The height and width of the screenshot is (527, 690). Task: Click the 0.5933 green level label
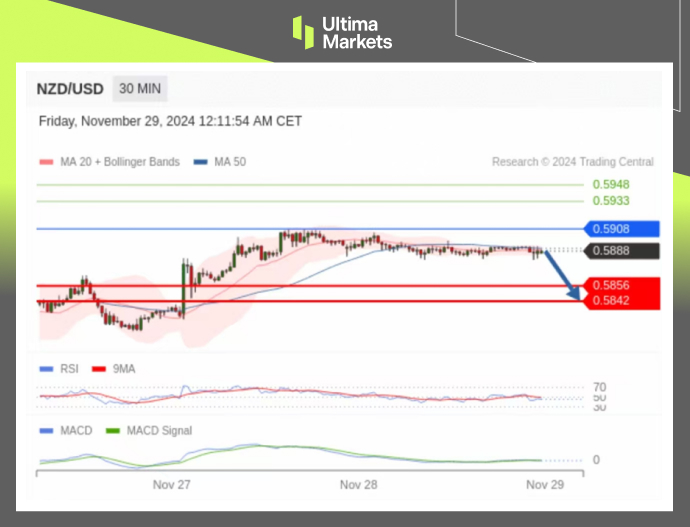pyautogui.click(x=610, y=201)
